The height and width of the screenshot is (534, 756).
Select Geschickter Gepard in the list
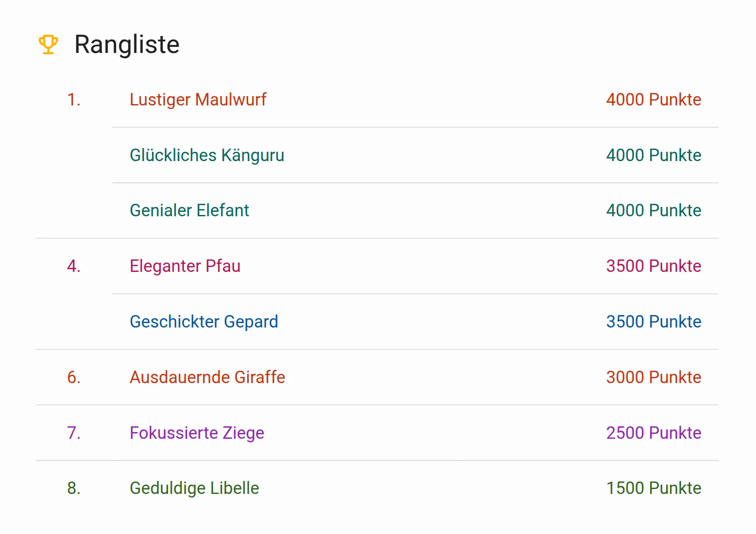pyautogui.click(x=204, y=322)
